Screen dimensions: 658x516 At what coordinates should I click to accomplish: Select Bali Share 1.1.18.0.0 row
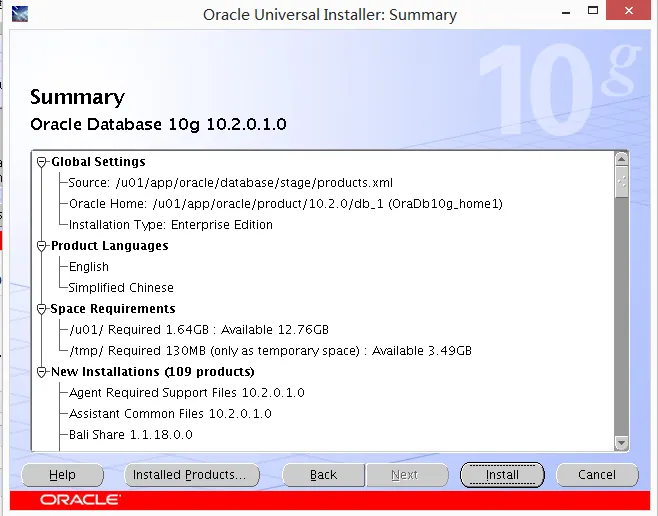coord(131,435)
